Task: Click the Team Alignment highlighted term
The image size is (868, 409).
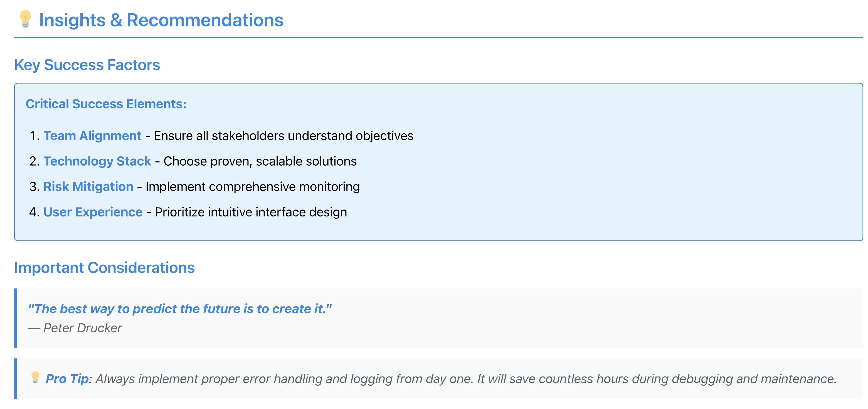Action: pyautogui.click(x=92, y=136)
